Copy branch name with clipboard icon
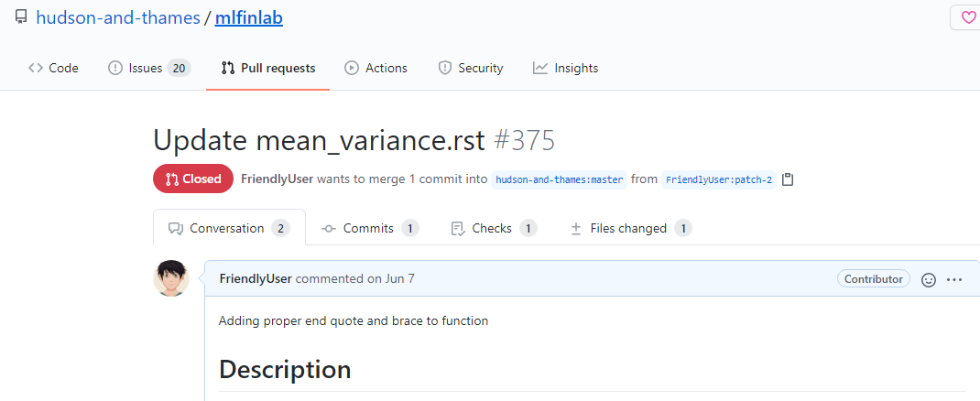Screen dimensions: 980x401 [x=788, y=179]
